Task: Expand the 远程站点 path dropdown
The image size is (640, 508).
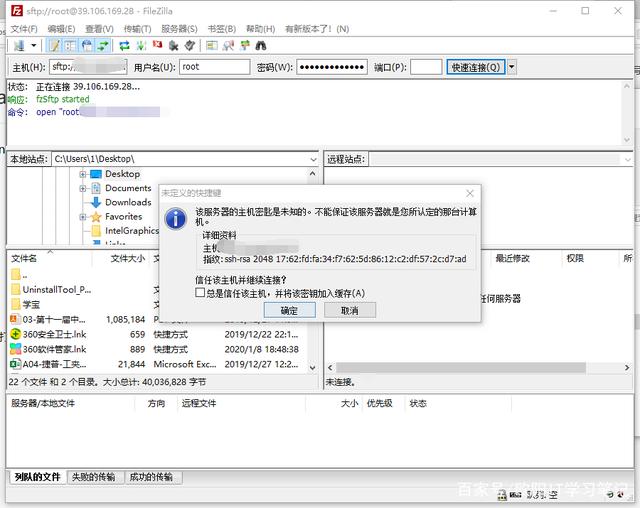Action: 628,160
